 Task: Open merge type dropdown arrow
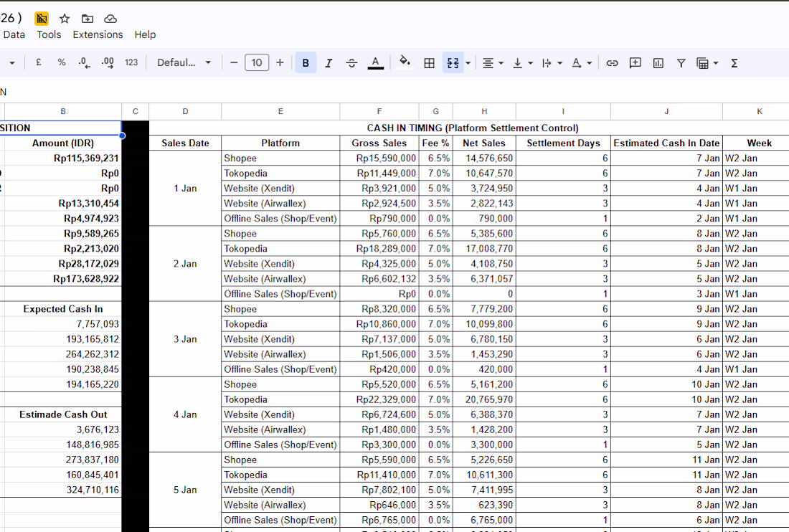pos(468,63)
